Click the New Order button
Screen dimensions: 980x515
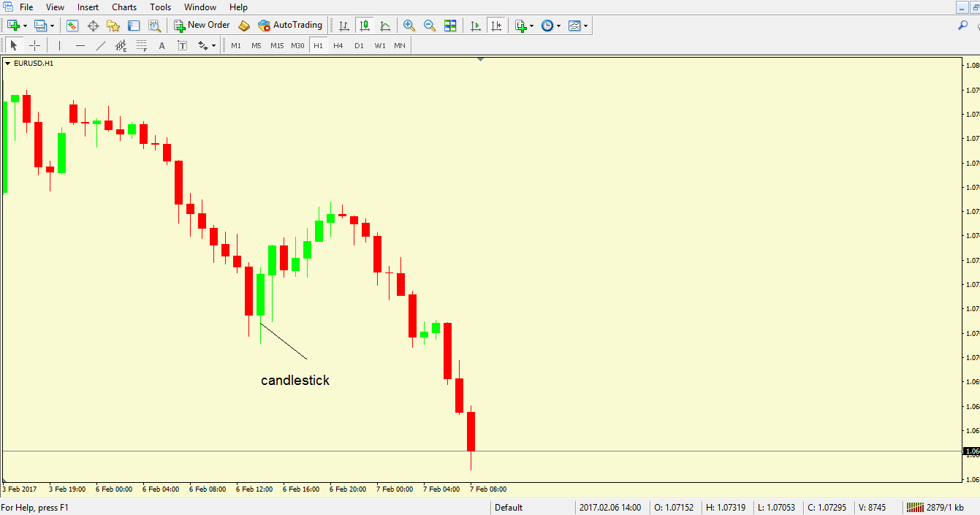(201, 24)
